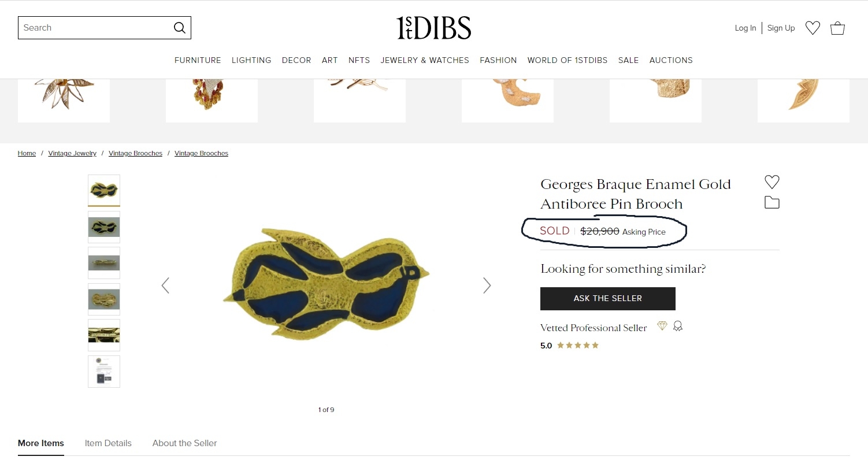Screen dimensions: 868x460
Task: Select the second brooch thumbnail
Action: [x=104, y=227]
